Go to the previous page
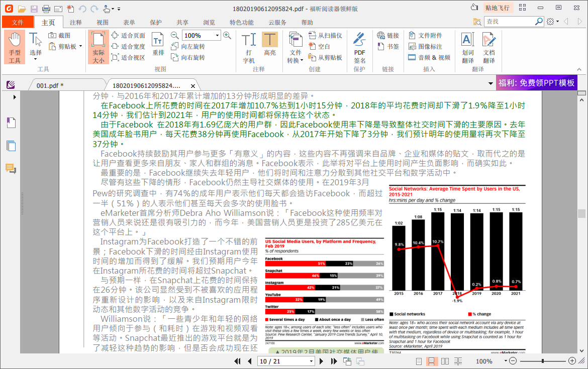588x369 pixels. click(x=250, y=361)
